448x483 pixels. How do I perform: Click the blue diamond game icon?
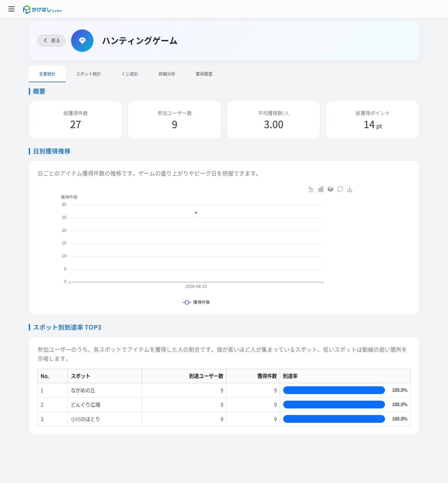click(x=82, y=41)
